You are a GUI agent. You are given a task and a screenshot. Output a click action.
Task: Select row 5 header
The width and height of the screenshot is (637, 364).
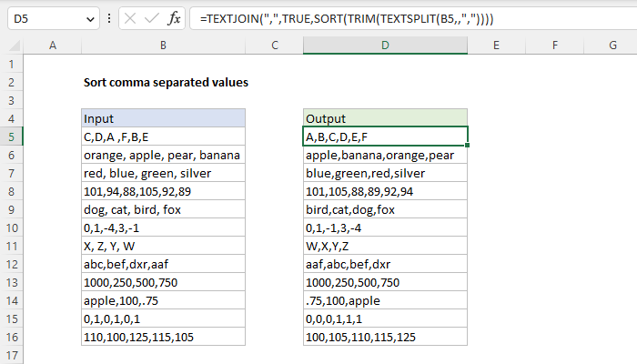11,136
